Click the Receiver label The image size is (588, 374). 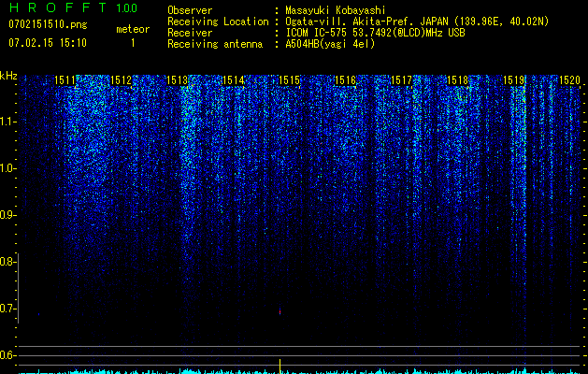[x=190, y=33]
